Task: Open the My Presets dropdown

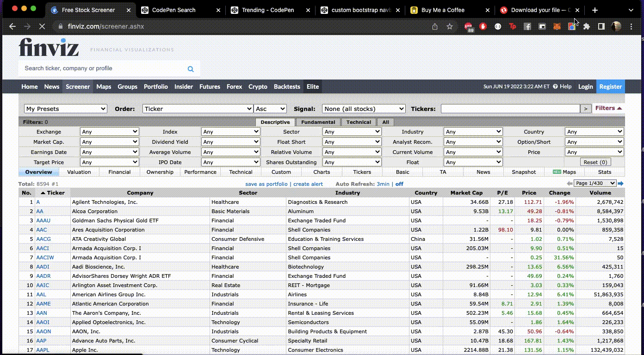Action: [x=66, y=109]
